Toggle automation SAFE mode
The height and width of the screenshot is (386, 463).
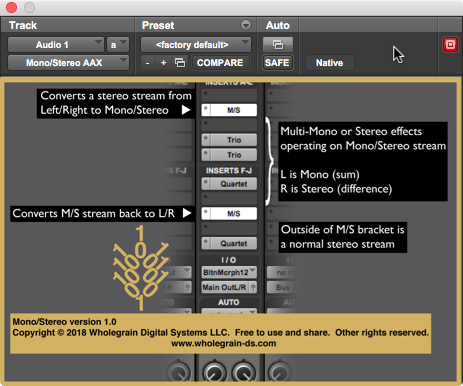pyautogui.click(x=277, y=63)
